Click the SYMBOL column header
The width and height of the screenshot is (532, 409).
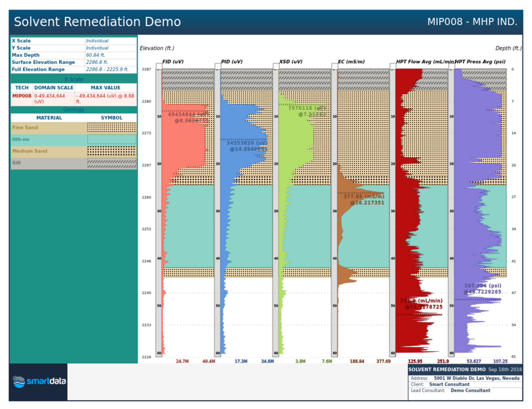pyautogui.click(x=111, y=118)
